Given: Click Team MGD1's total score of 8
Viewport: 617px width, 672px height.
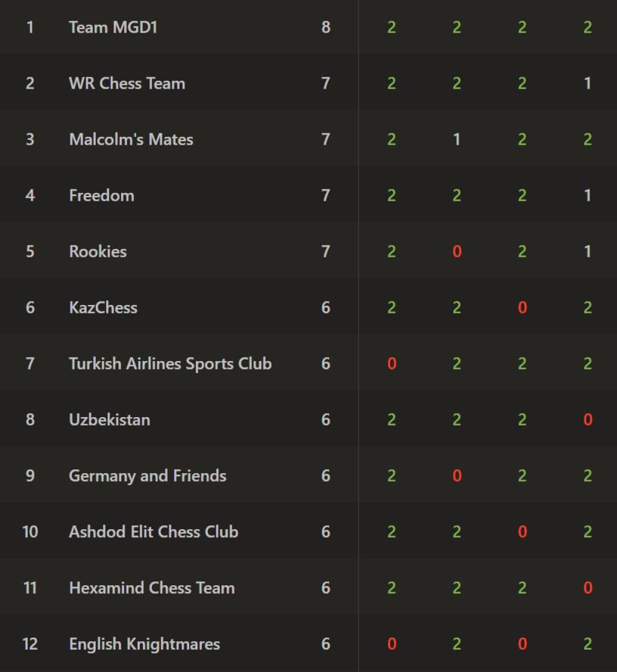Looking at the screenshot, I should [x=325, y=27].
